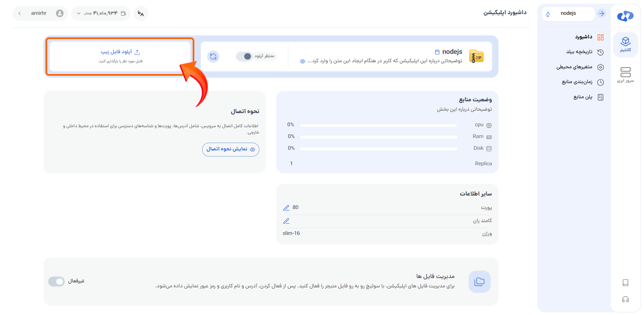Viewport: 644px width, 315px height.
Task: Expand the balance dropdown chevron
Action: pyautogui.click(x=79, y=13)
